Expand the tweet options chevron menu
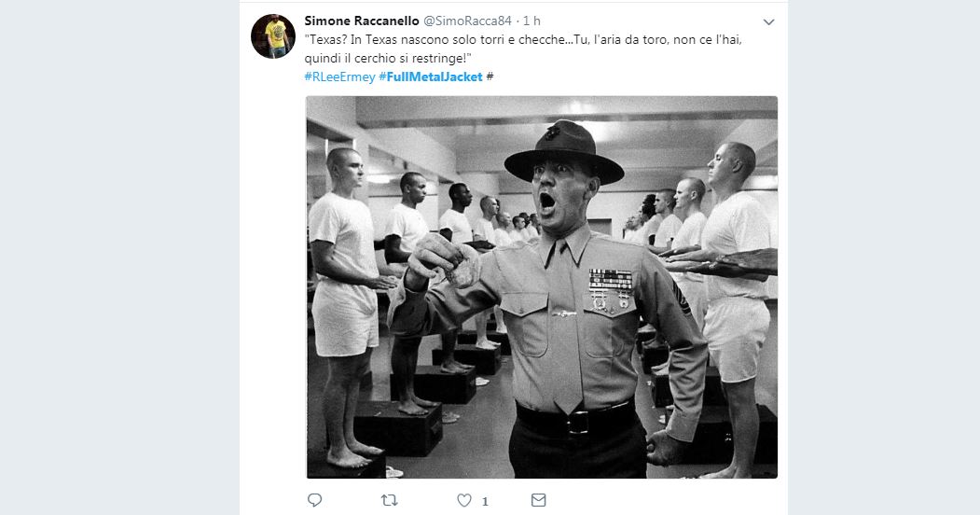Image resolution: width=980 pixels, height=515 pixels. click(x=768, y=21)
